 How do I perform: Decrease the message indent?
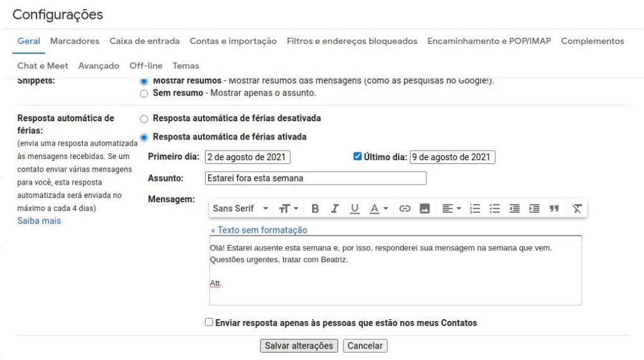click(514, 209)
